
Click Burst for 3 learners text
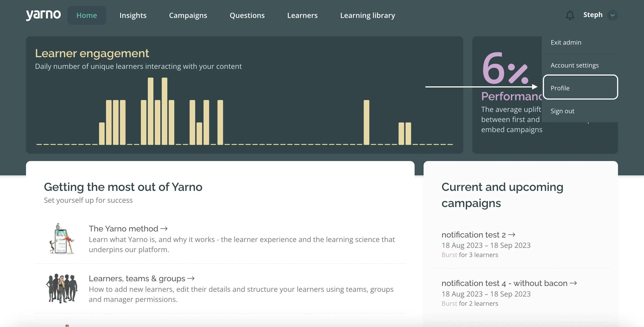[470, 255]
